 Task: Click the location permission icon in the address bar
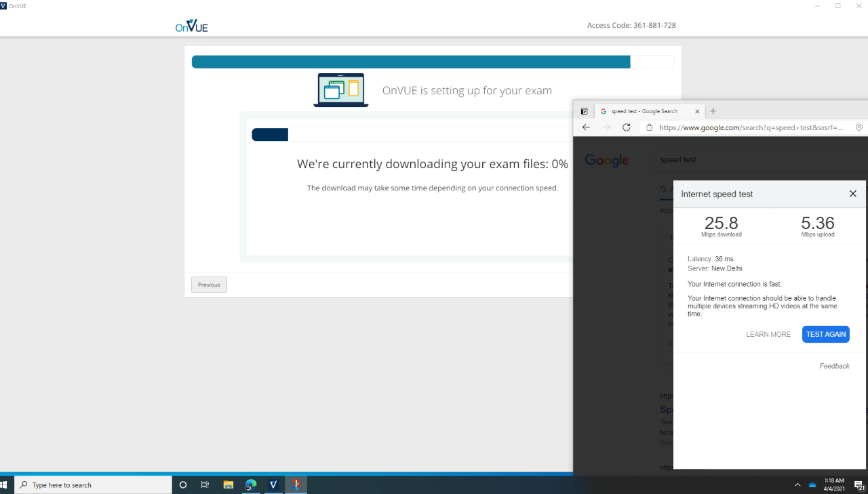click(x=859, y=127)
